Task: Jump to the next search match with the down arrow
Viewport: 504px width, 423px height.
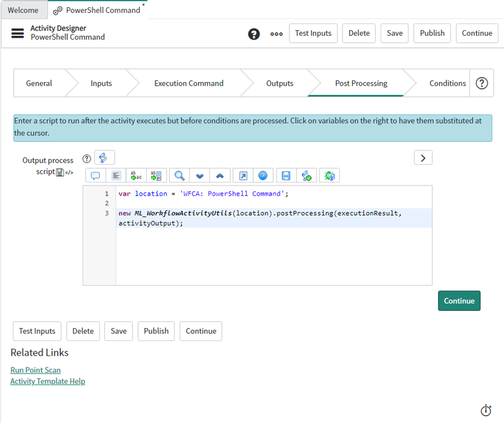Action: pos(200,176)
